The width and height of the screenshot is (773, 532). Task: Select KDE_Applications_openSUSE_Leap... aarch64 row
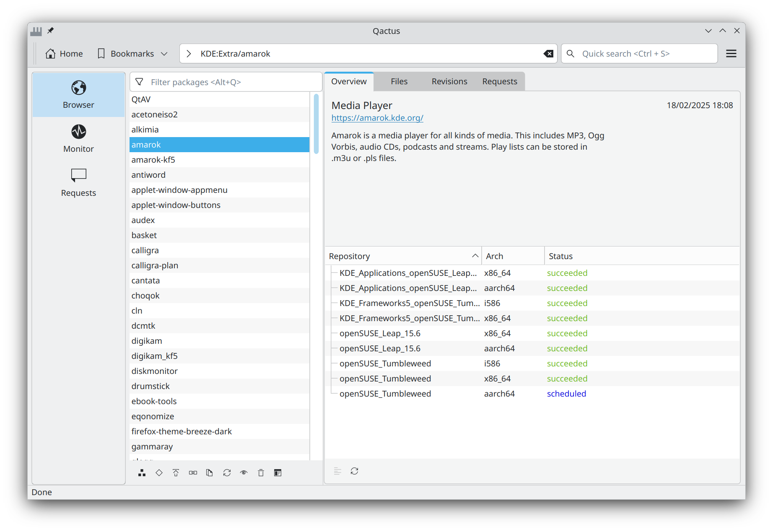pos(532,288)
